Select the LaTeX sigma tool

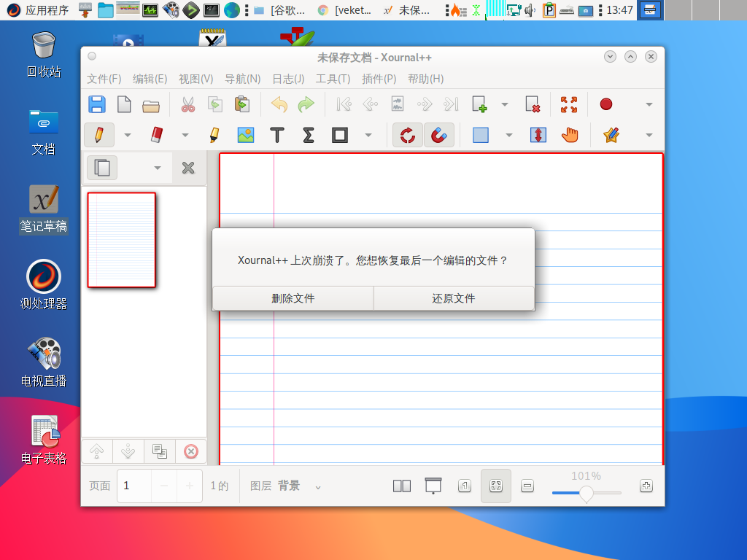pyautogui.click(x=309, y=135)
